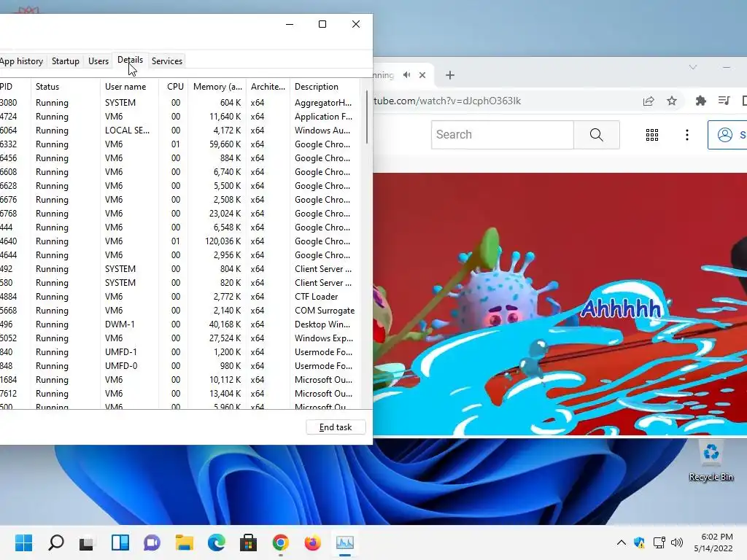Image resolution: width=747 pixels, height=560 pixels.
Task: Open the network tray icon
Action: pos(659,542)
